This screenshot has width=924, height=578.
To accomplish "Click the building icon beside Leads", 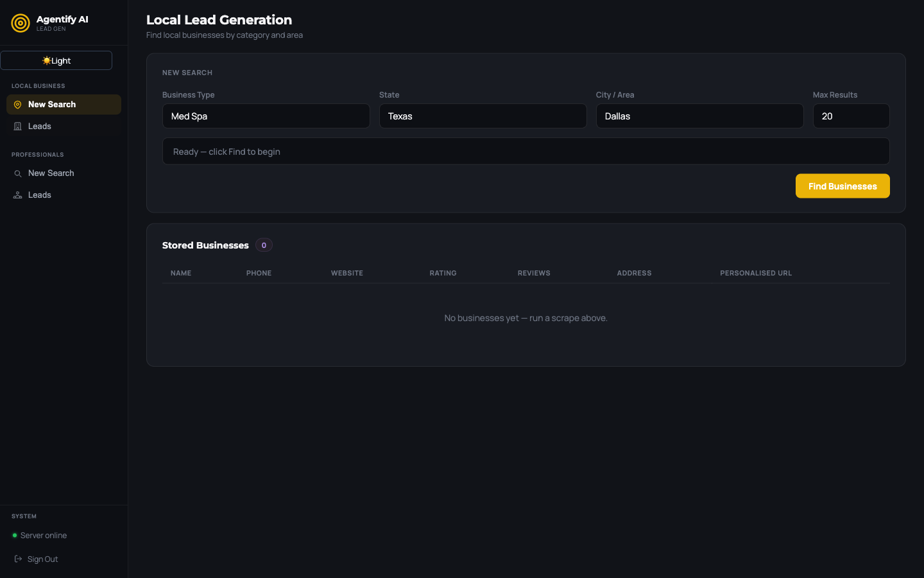I will 17,126.
